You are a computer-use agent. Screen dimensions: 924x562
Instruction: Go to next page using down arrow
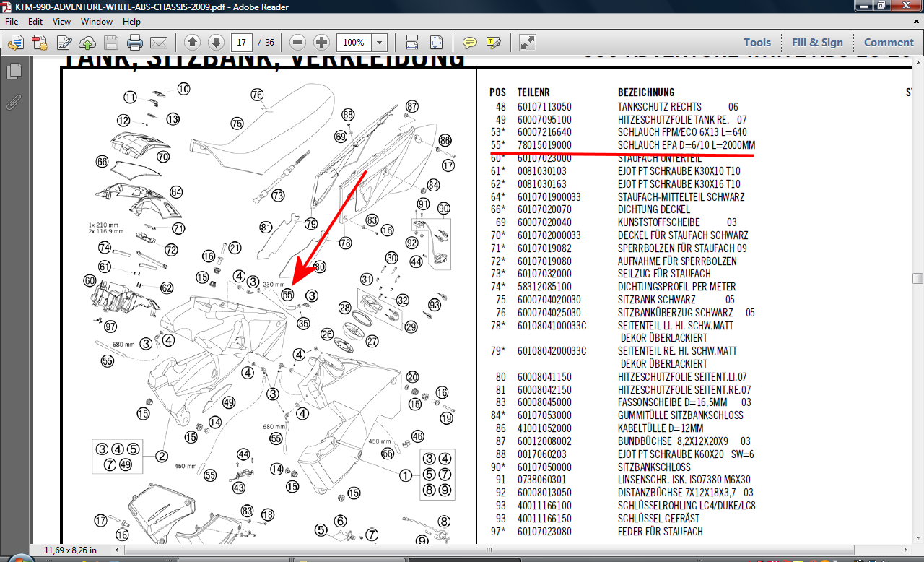click(215, 42)
